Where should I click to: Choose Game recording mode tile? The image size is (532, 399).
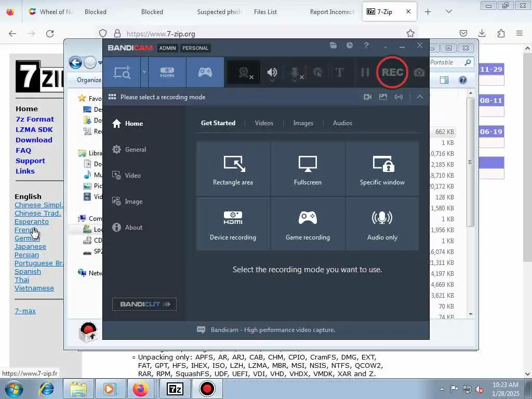coord(308,224)
